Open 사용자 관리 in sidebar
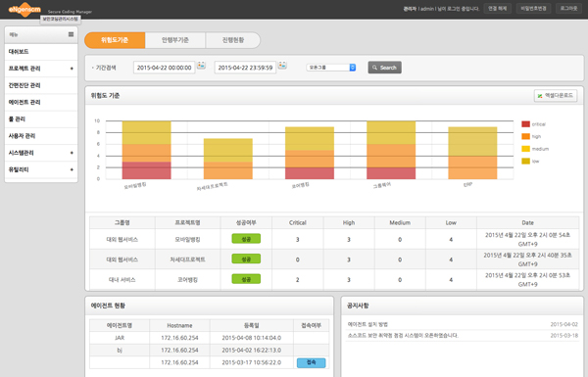588x377 pixels. 41,136
